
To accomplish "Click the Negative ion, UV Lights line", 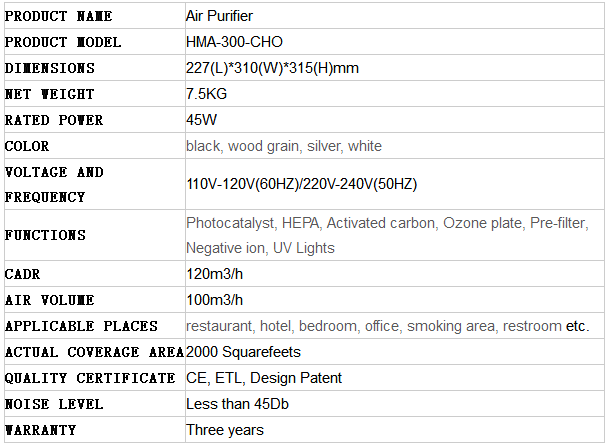I will point(260,248).
